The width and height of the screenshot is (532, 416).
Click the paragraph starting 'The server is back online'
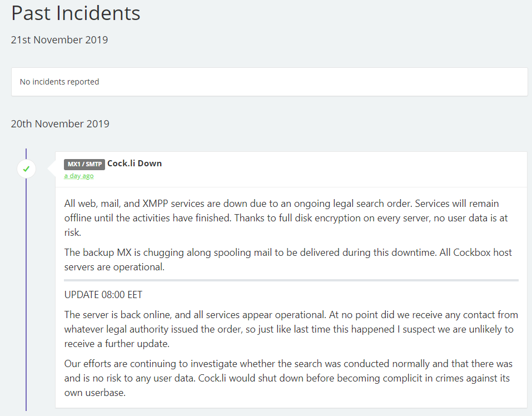point(289,329)
